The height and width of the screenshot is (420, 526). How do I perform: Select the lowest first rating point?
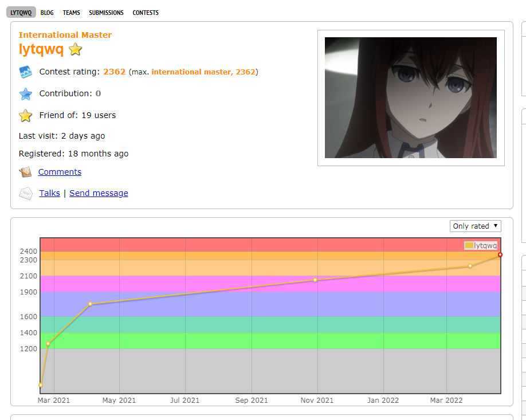41,385
